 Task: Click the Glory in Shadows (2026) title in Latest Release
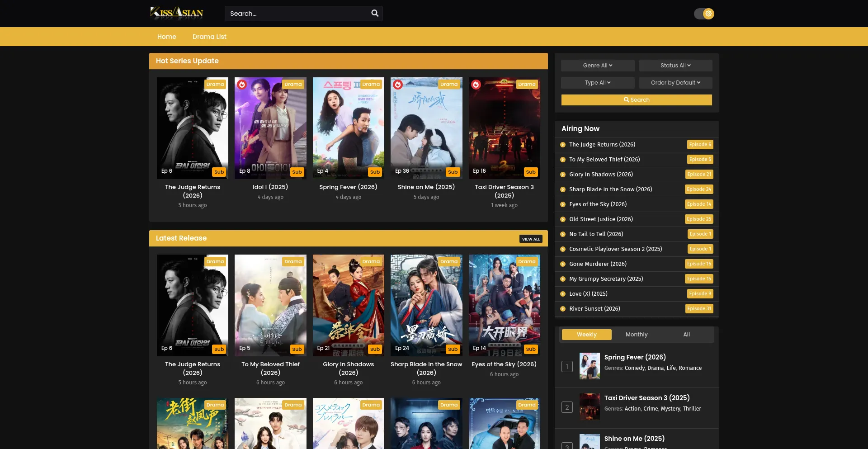[349, 369]
